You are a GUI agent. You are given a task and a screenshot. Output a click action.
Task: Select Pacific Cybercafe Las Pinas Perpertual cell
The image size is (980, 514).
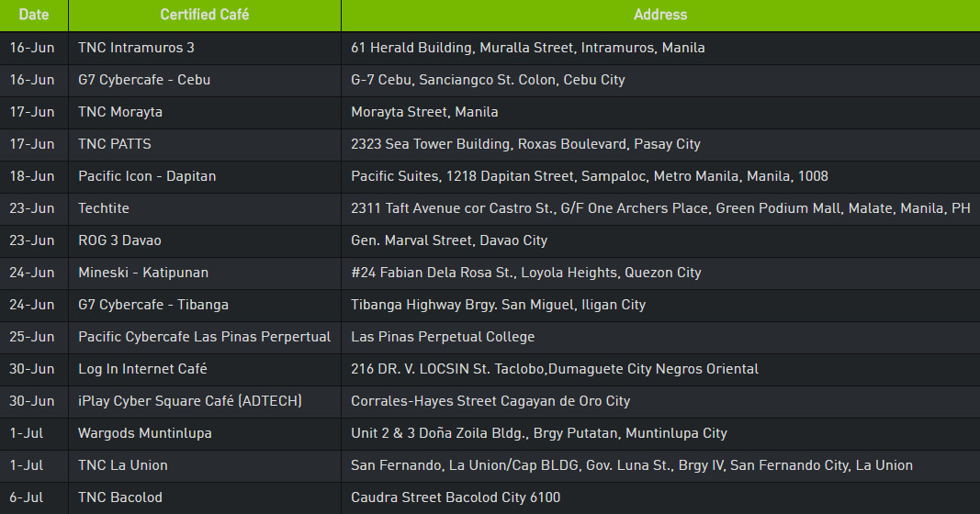click(x=205, y=338)
